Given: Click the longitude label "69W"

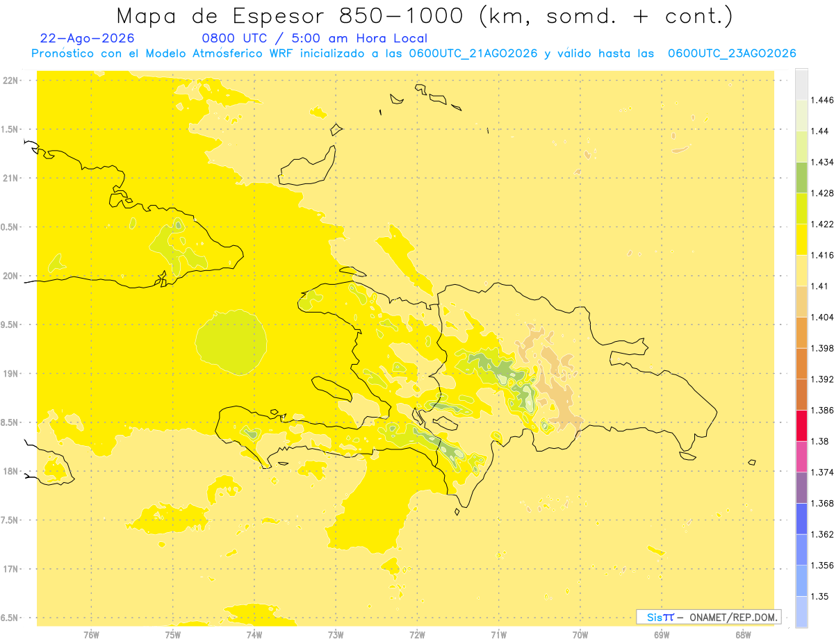Looking at the screenshot, I should tap(662, 634).
